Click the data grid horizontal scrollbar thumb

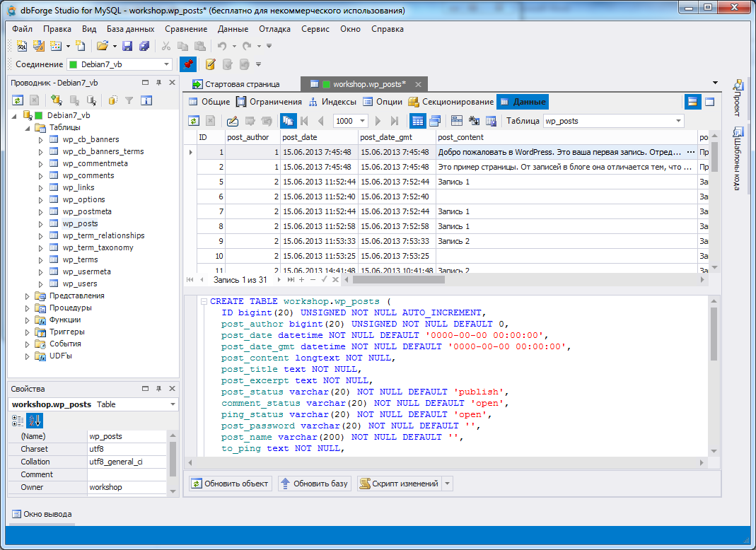398,279
